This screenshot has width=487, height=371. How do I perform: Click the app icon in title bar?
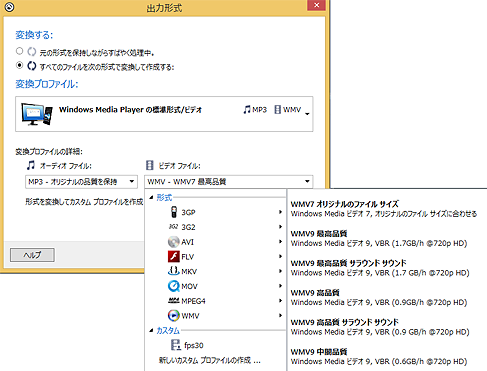pyautogui.click(x=9, y=7)
